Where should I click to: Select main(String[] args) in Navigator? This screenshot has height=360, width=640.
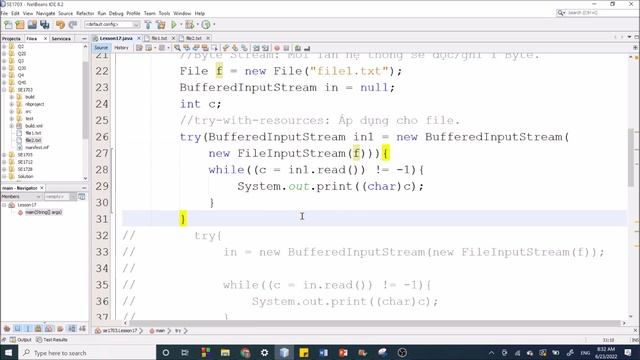coord(43,212)
